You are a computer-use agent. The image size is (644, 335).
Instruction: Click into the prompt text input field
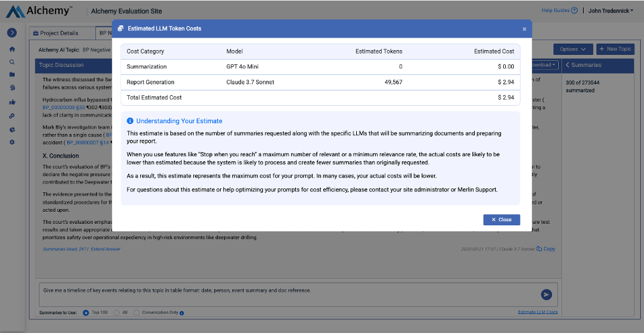pos(282,293)
